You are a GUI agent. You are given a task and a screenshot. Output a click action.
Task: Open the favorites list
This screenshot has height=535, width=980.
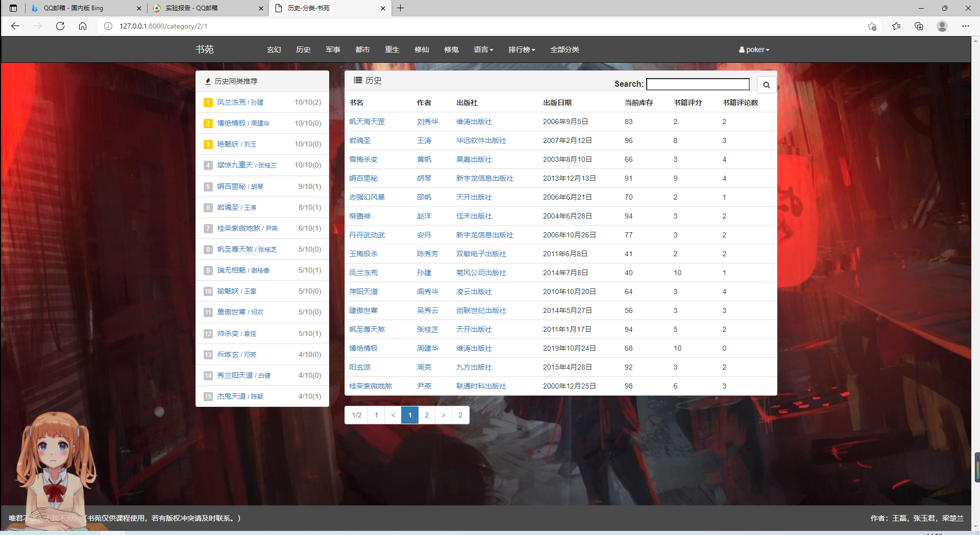pos(896,26)
